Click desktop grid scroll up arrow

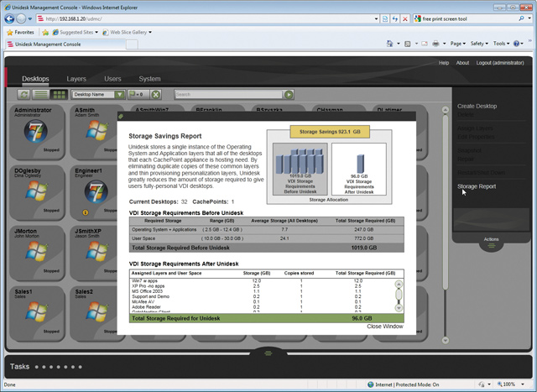[x=446, y=110]
